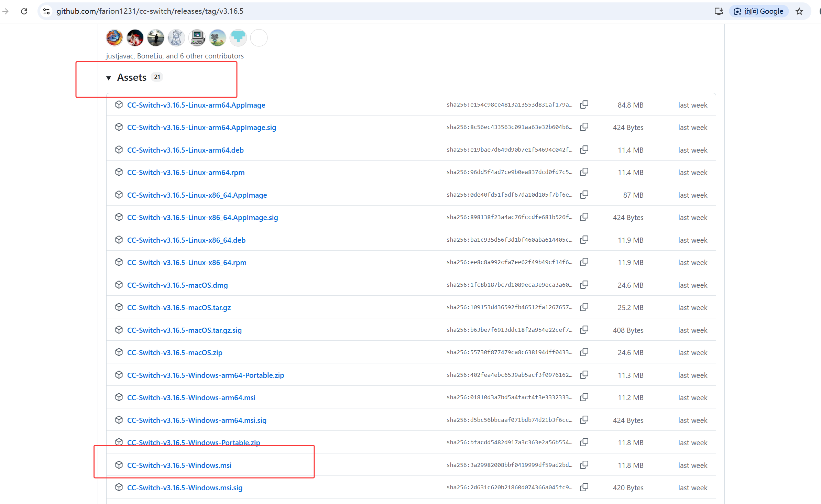821x504 pixels.
Task: Copy sha256 for Windows-Portable.zip
Action: coord(584,442)
